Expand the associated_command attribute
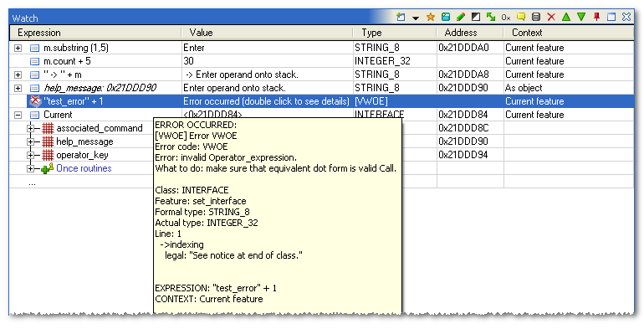Image resolution: width=644 pixels, height=329 pixels. click(x=30, y=128)
